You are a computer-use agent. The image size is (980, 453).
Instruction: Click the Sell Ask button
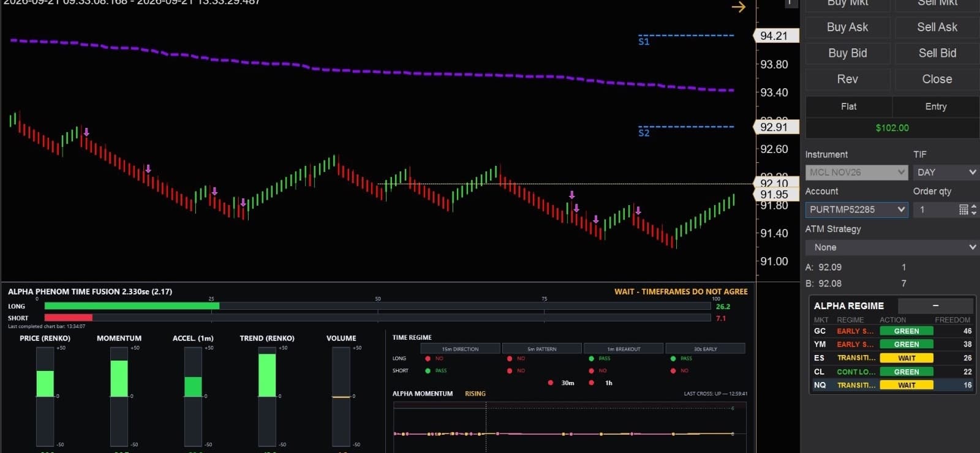click(937, 27)
